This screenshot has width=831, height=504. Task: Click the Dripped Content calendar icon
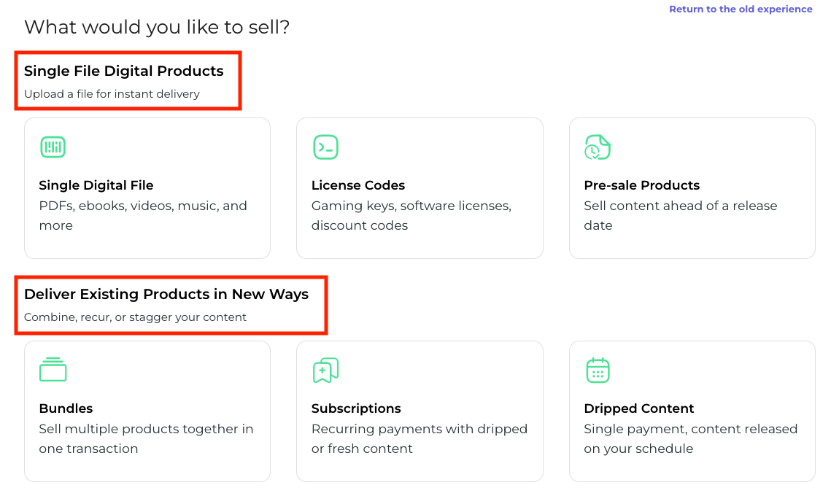click(x=598, y=371)
